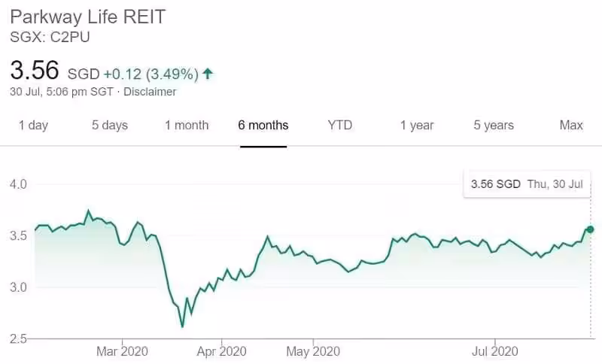Click the Mar 2020 axis label

point(123,350)
